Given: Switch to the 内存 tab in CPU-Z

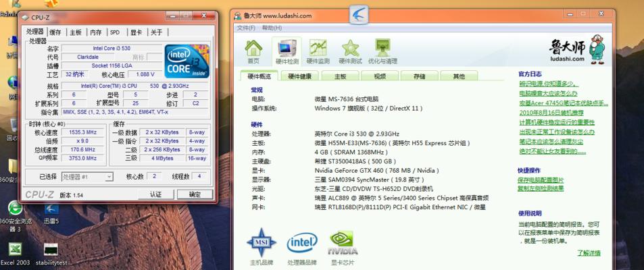Looking at the screenshot, I should [96, 32].
